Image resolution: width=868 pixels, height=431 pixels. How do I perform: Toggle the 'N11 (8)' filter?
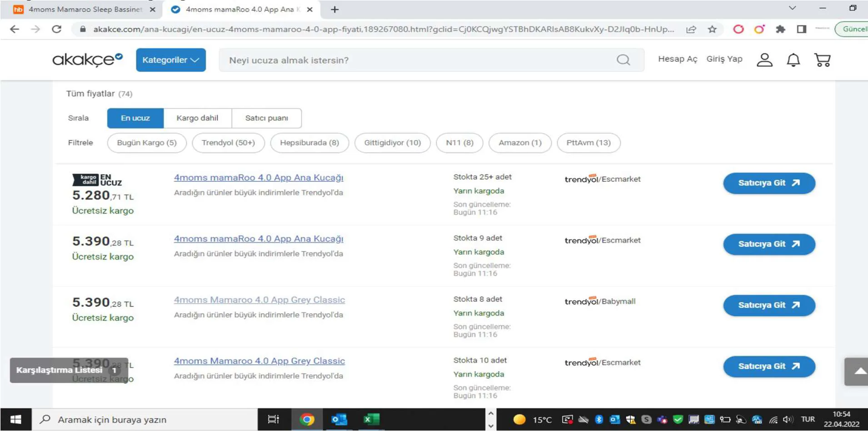[459, 143]
